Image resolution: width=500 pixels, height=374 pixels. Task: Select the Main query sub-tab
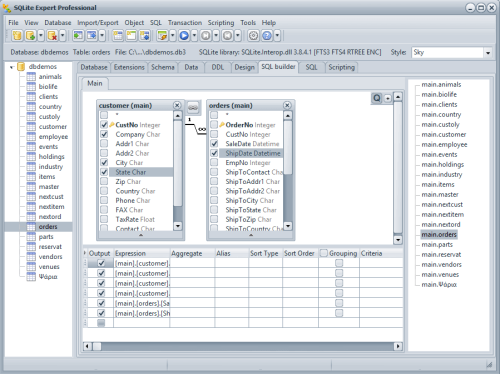pos(95,83)
